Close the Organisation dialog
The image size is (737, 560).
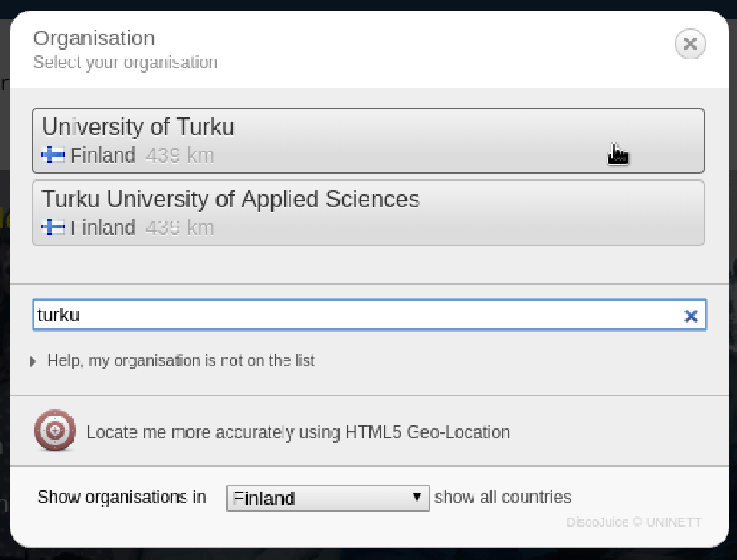point(690,44)
